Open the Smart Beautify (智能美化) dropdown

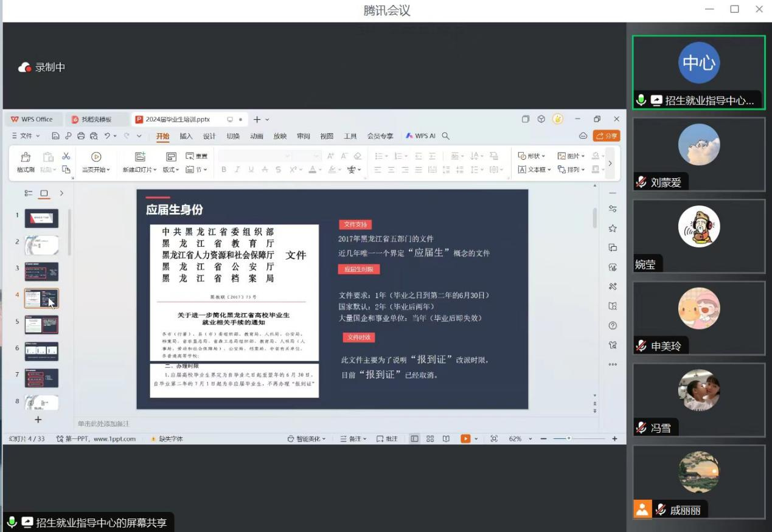[307, 438]
